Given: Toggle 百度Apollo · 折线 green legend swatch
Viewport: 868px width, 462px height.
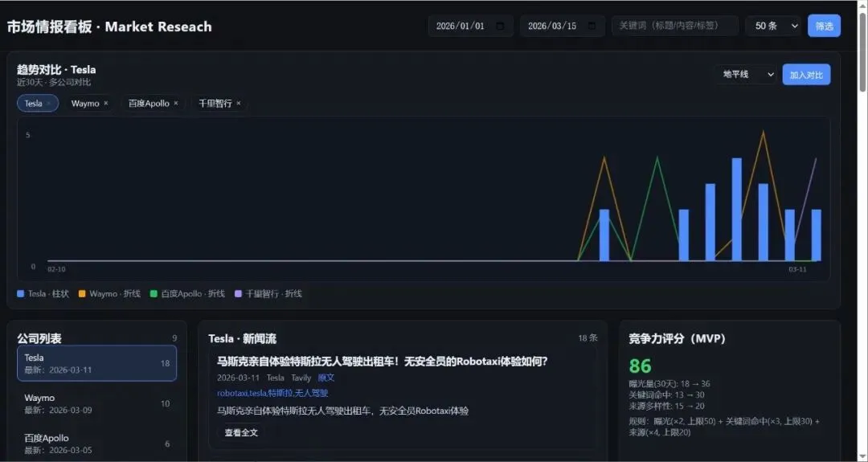Looking at the screenshot, I should [154, 294].
